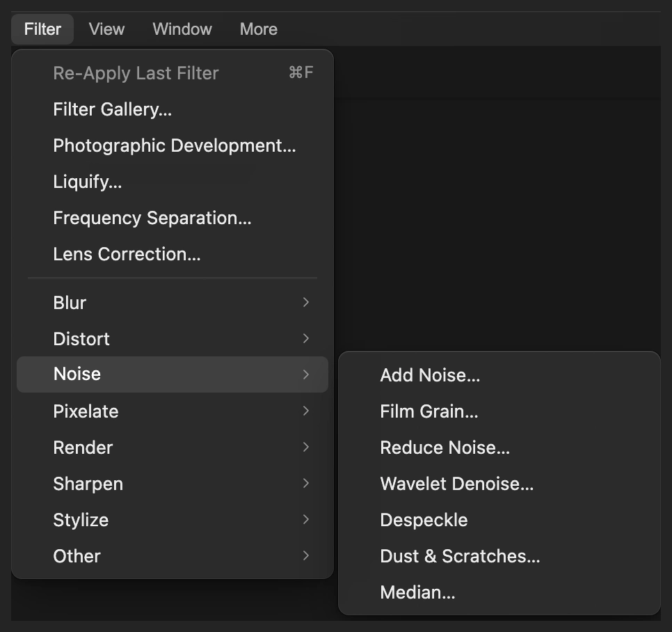Screen dimensions: 672x632
Task: Open the Window menu
Action: click(182, 29)
